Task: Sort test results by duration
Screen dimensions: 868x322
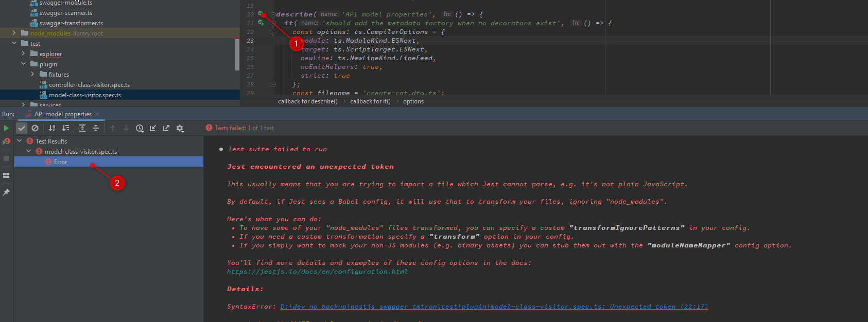Action: click(x=65, y=128)
